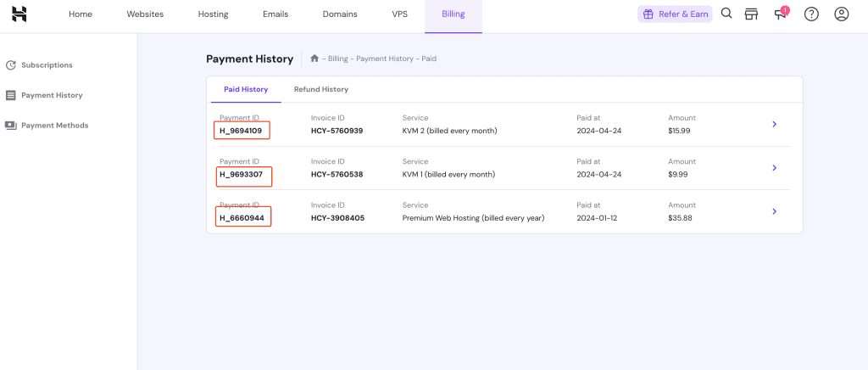Click the Payment Methods sidebar icon

coord(11,126)
